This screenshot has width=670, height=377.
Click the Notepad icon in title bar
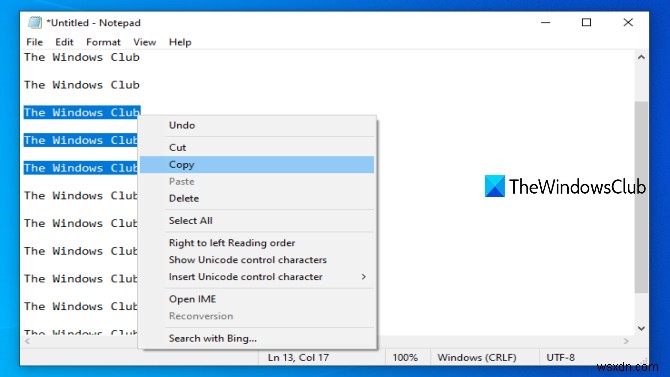(35, 22)
